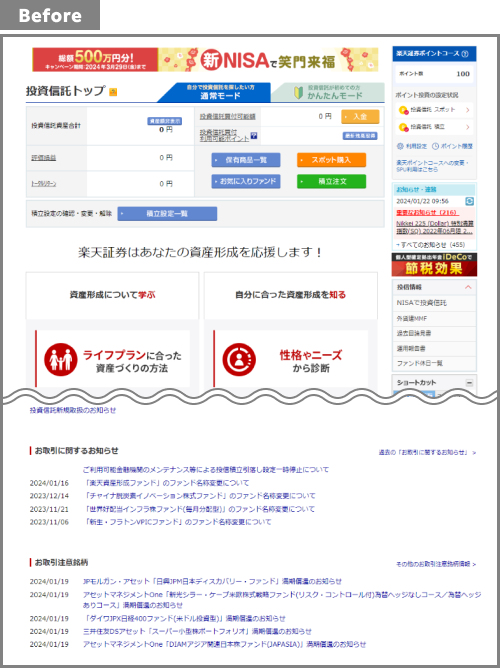Click the スポット購入 button
The width and height of the screenshot is (500, 668).
[331, 160]
